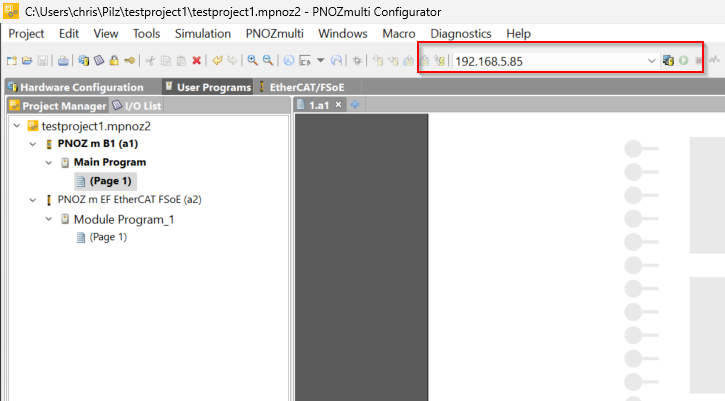Switch to User Programs tab
725x401 pixels.
(x=208, y=87)
